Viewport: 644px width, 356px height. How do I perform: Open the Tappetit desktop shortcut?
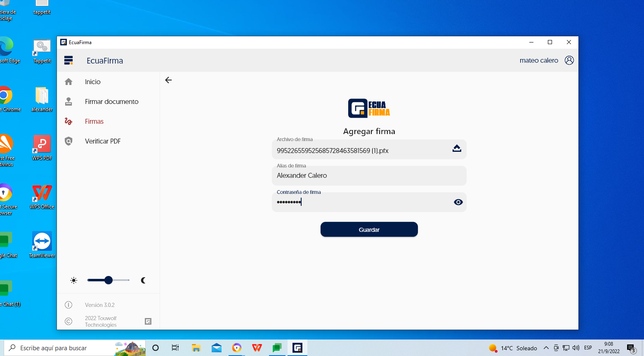pos(42,52)
